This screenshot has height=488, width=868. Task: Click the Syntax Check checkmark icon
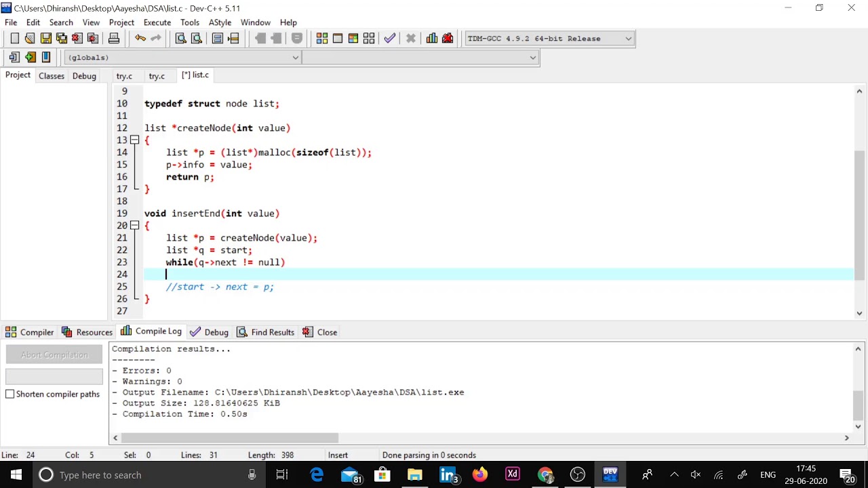390,39
